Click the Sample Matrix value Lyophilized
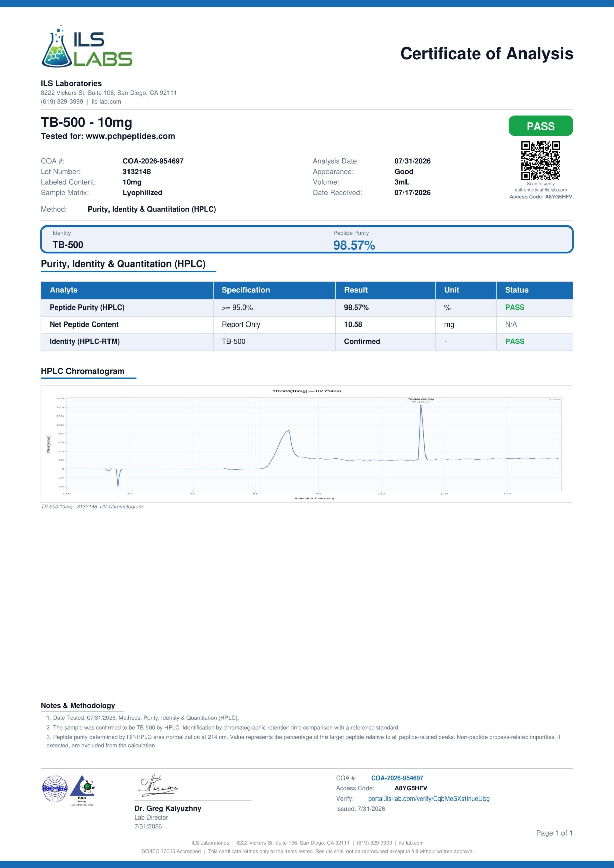The height and width of the screenshot is (868, 614). coord(142,193)
